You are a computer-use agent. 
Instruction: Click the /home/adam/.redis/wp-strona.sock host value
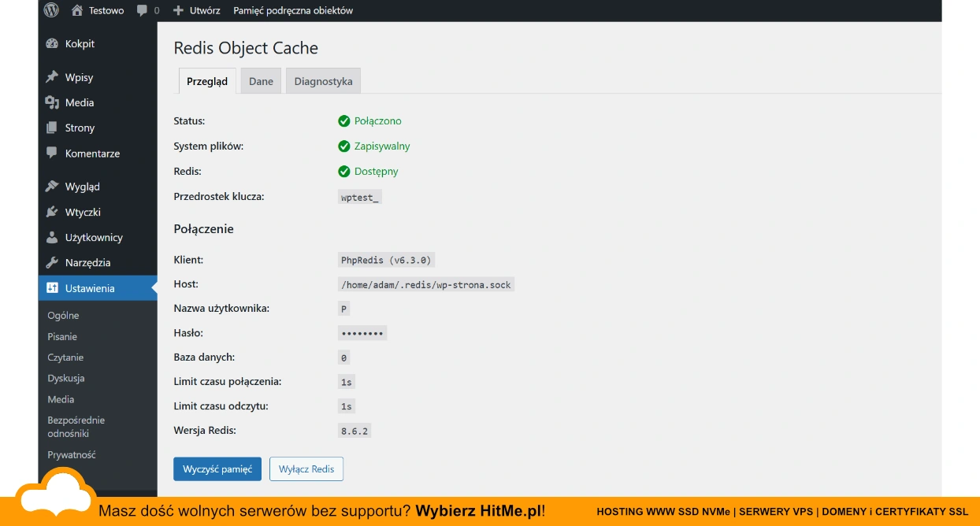click(426, 284)
